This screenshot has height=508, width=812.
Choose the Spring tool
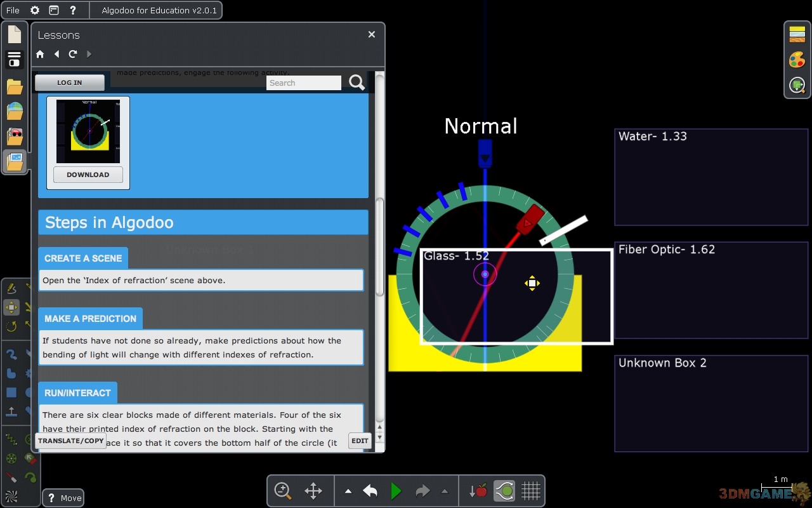coord(11,439)
